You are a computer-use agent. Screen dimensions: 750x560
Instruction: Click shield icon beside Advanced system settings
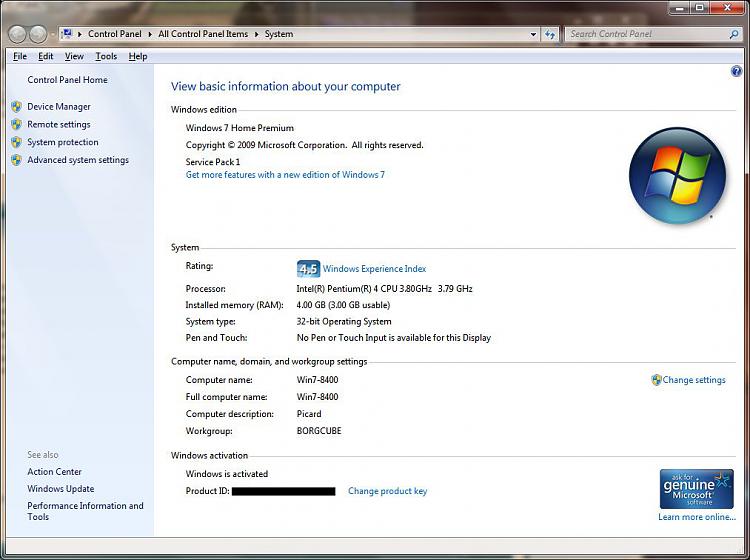17,160
